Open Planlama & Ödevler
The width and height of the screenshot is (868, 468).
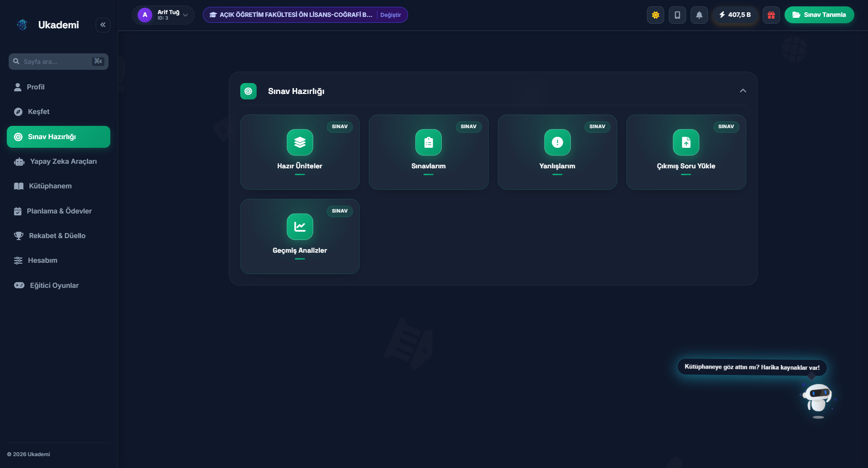[x=58, y=211]
